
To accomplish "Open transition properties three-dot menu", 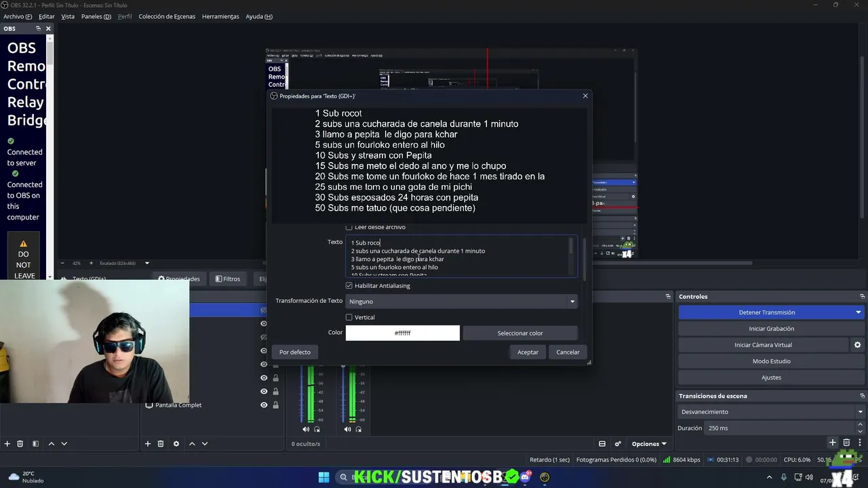I will click(x=859, y=443).
